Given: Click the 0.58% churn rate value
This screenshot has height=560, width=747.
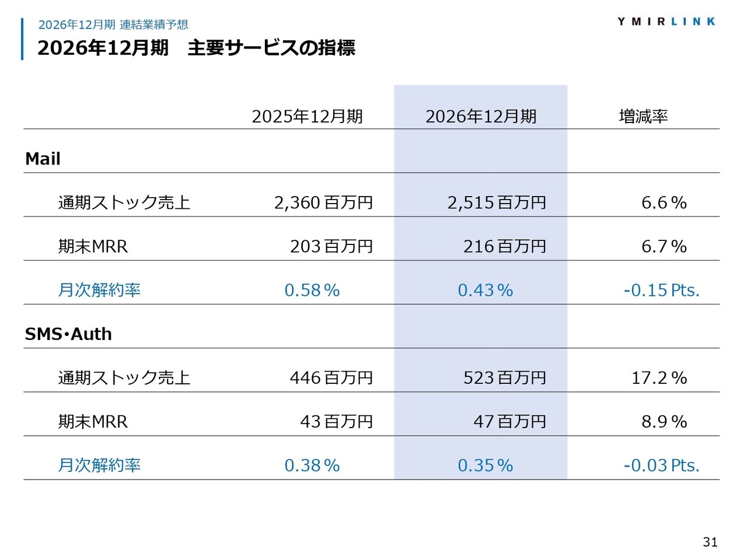Looking at the screenshot, I should pyautogui.click(x=312, y=290).
